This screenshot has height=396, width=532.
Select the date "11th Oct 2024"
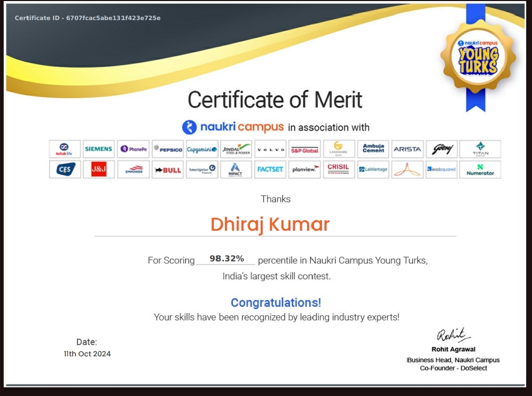(87, 354)
